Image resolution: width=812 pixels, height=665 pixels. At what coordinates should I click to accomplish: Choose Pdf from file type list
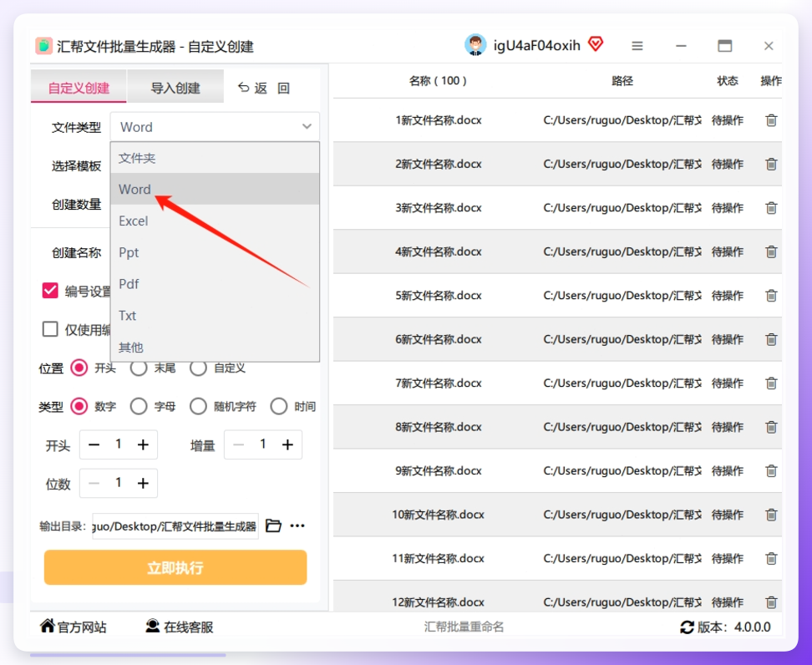tap(215, 284)
